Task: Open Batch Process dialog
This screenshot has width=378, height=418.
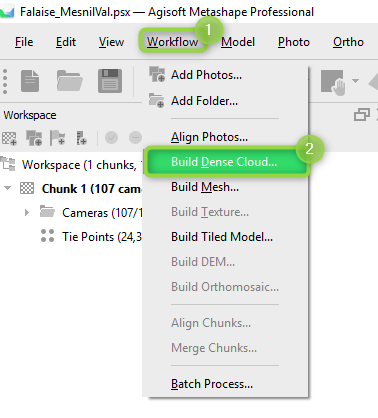Action: [x=212, y=384]
